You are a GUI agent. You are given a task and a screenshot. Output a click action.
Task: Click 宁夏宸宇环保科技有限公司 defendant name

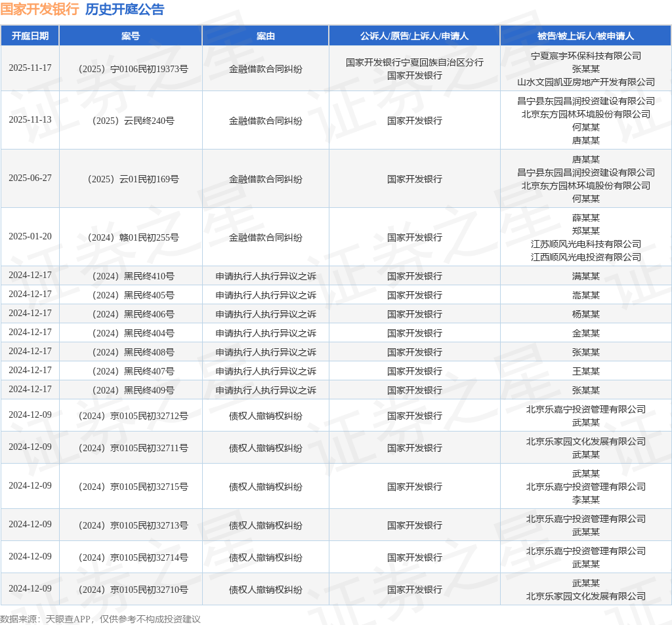coord(585,56)
